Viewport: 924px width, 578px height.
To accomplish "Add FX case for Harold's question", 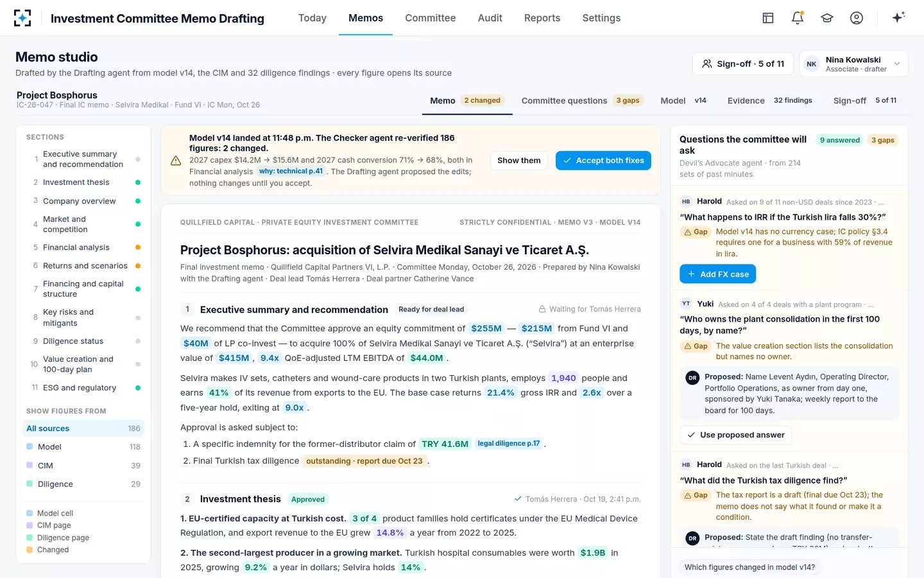I will click(718, 274).
